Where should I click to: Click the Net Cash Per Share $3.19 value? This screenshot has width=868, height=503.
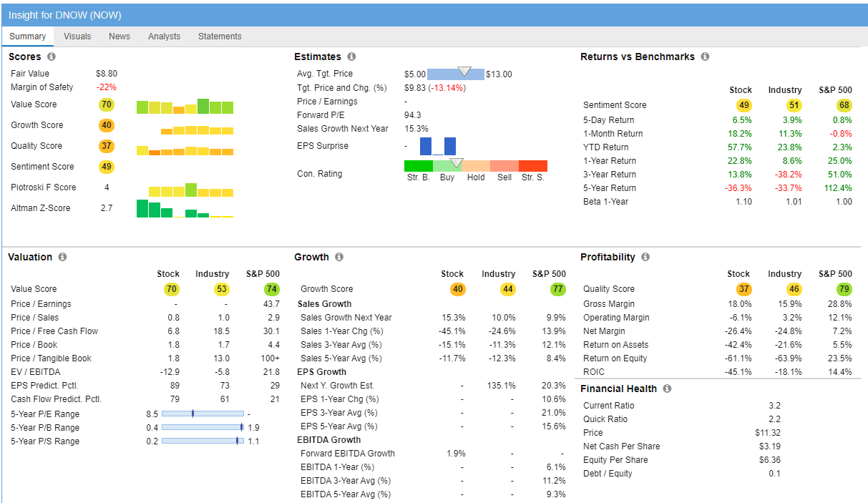(770, 446)
